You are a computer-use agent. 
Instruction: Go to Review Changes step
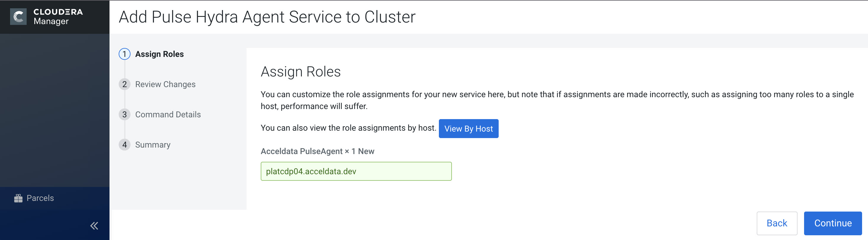coord(157,84)
